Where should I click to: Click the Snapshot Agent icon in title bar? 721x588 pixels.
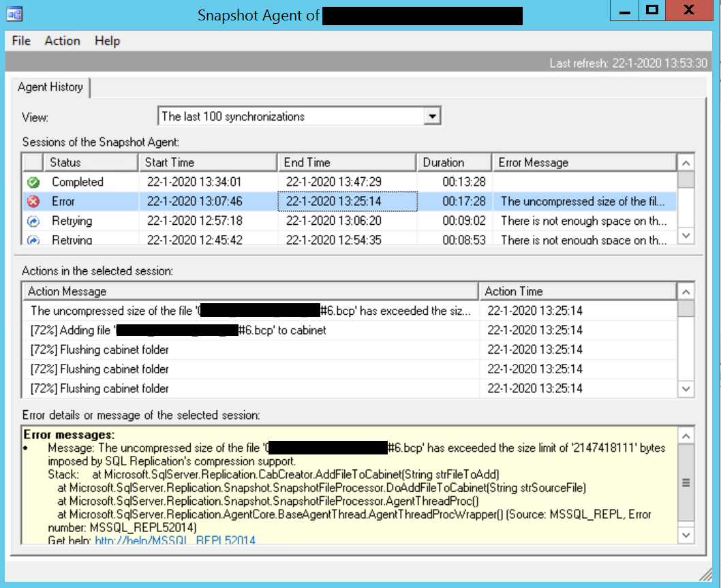click(x=14, y=14)
